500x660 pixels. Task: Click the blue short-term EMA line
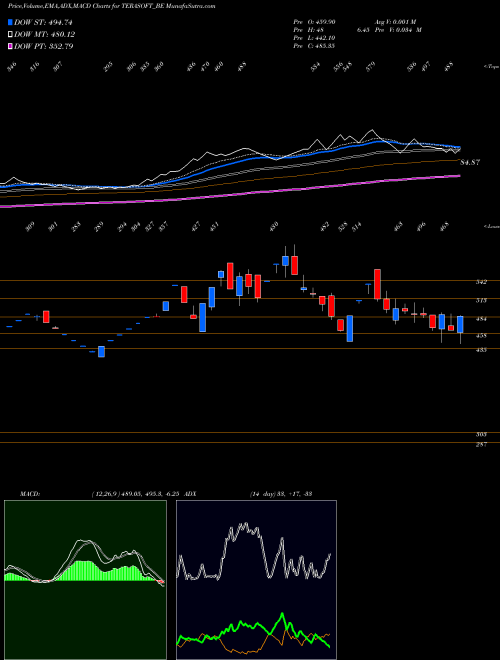pyautogui.click(x=229, y=163)
